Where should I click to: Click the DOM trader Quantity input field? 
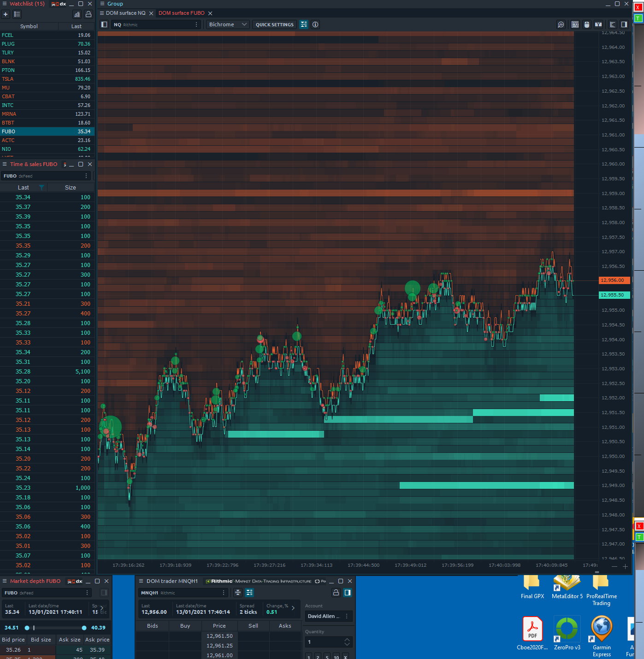(325, 642)
